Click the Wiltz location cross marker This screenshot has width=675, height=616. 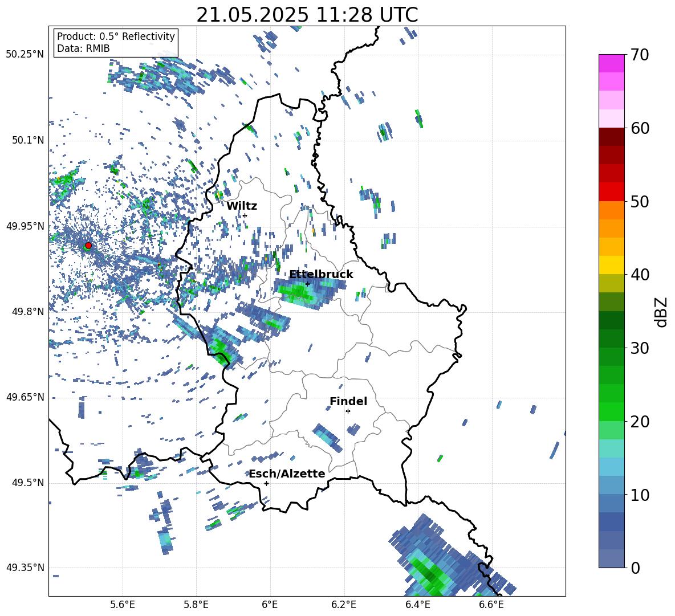click(245, 215)
